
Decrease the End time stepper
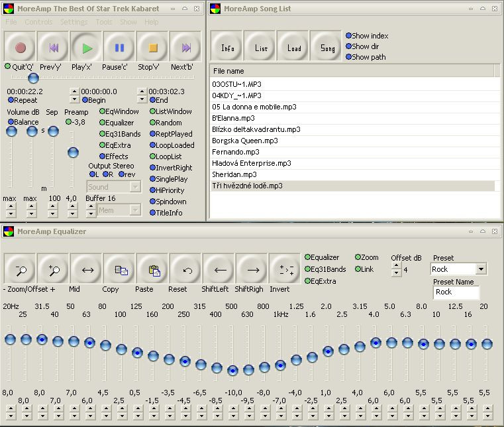coord(142,99)
